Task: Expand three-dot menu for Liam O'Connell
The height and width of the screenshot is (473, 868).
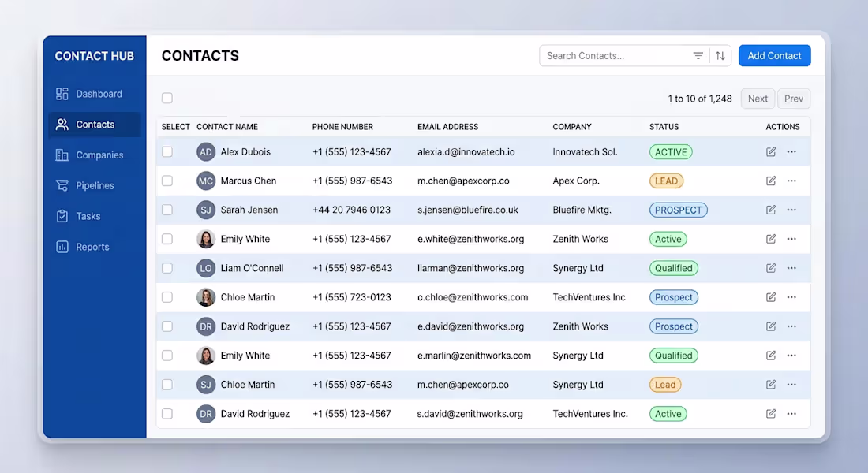Action: [x=791, y=268]
